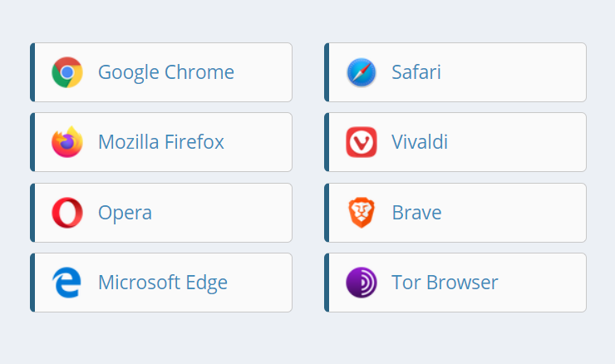This screenshot has width=615, height=364.
Task: Choose the "Vivaldi" text link
Action: 420,142
